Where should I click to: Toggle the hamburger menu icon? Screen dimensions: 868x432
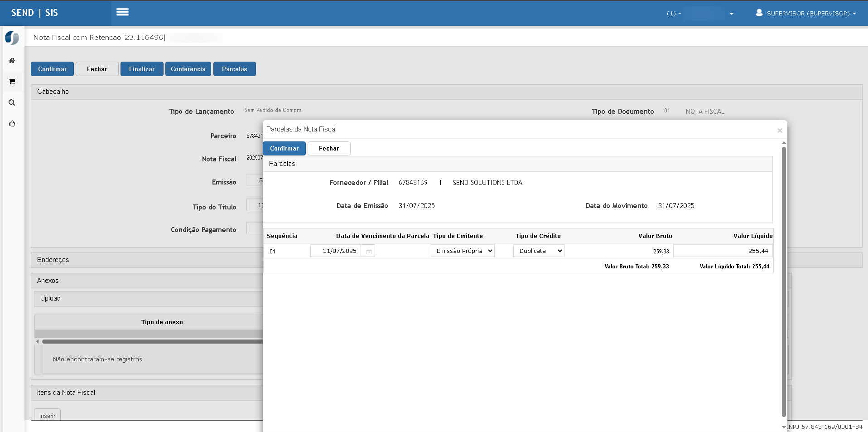(122, 12)
